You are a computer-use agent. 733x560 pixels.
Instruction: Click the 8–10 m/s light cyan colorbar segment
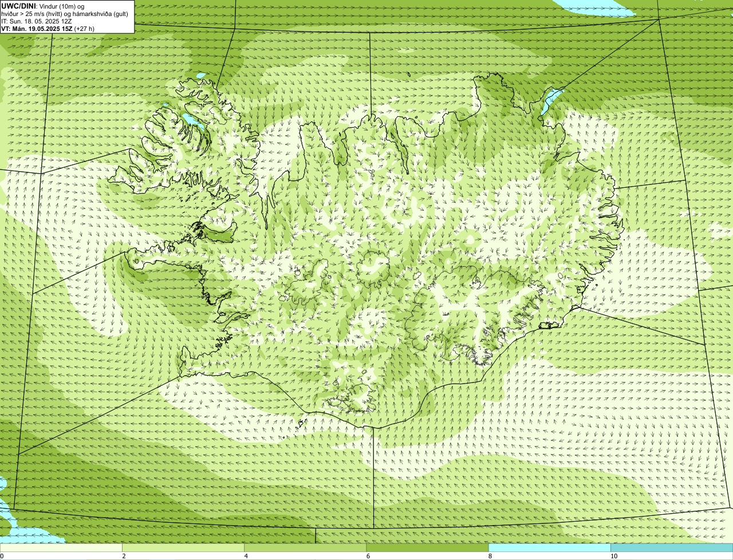click(549, 547)
